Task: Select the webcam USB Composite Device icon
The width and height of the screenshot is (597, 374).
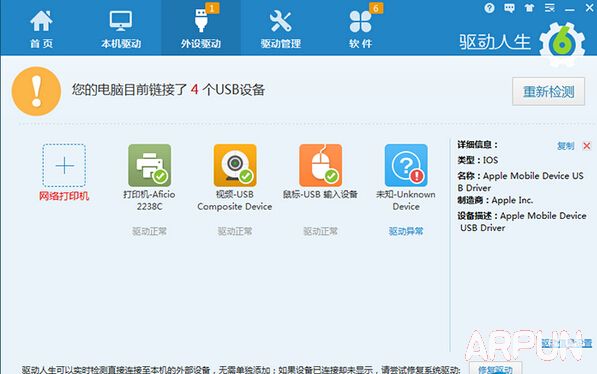Action: (235, 165)
